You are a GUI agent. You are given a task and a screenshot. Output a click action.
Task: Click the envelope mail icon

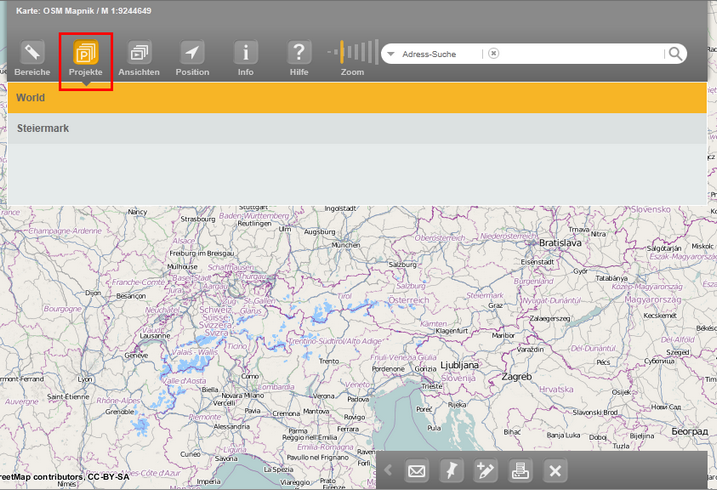tap(416, 471)
